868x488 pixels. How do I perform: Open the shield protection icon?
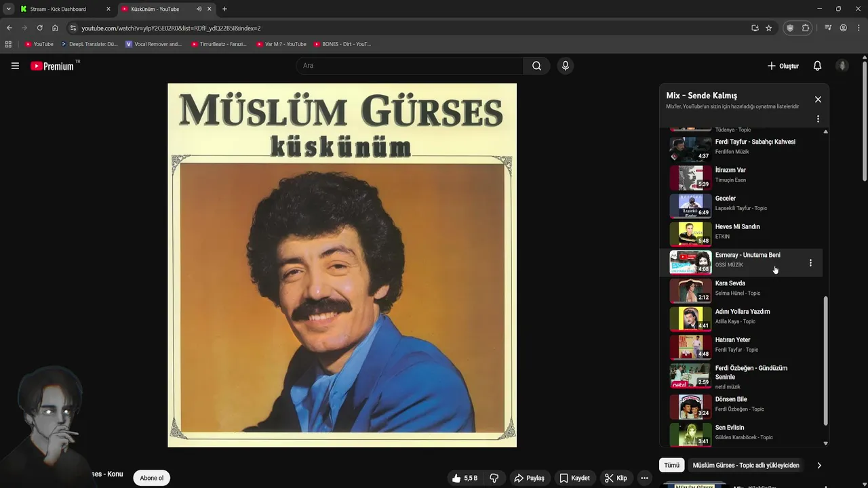click(790, 28)
